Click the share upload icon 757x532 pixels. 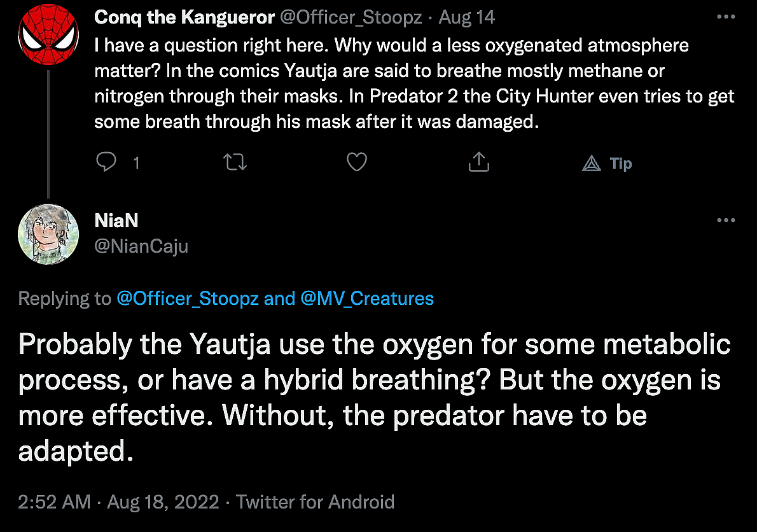[x=478, y=163]
